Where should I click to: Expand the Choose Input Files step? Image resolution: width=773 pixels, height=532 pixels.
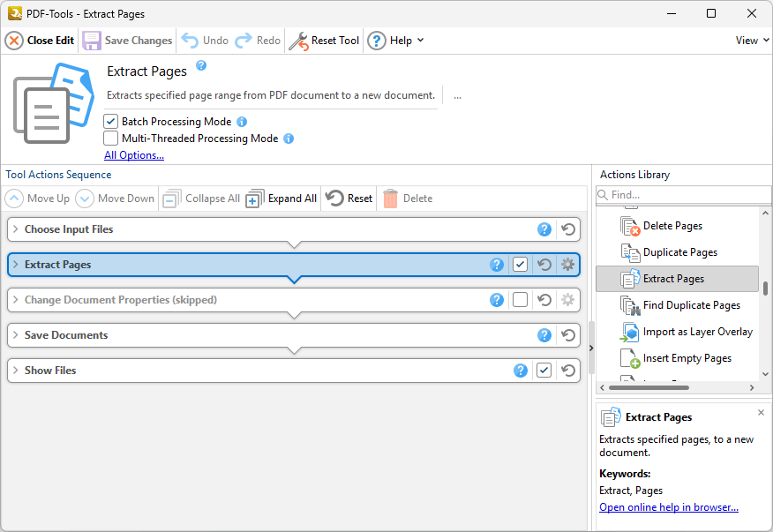coord(15,229)
